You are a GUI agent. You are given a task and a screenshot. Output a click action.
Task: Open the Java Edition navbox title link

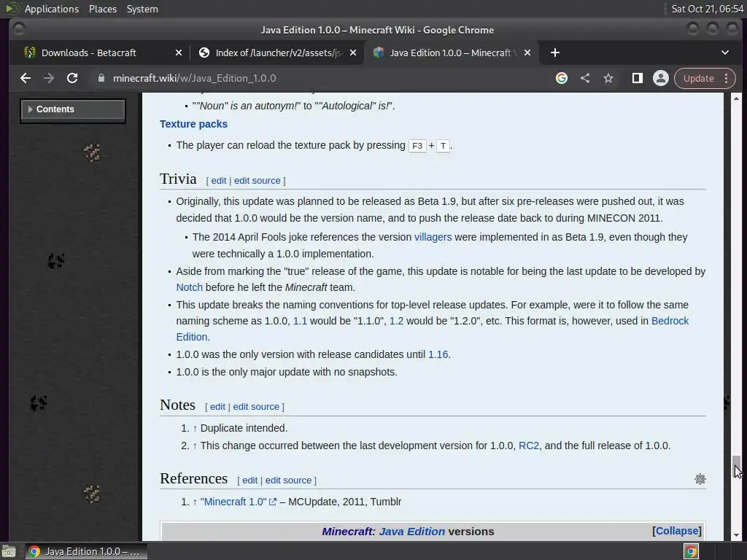[411, 532]
